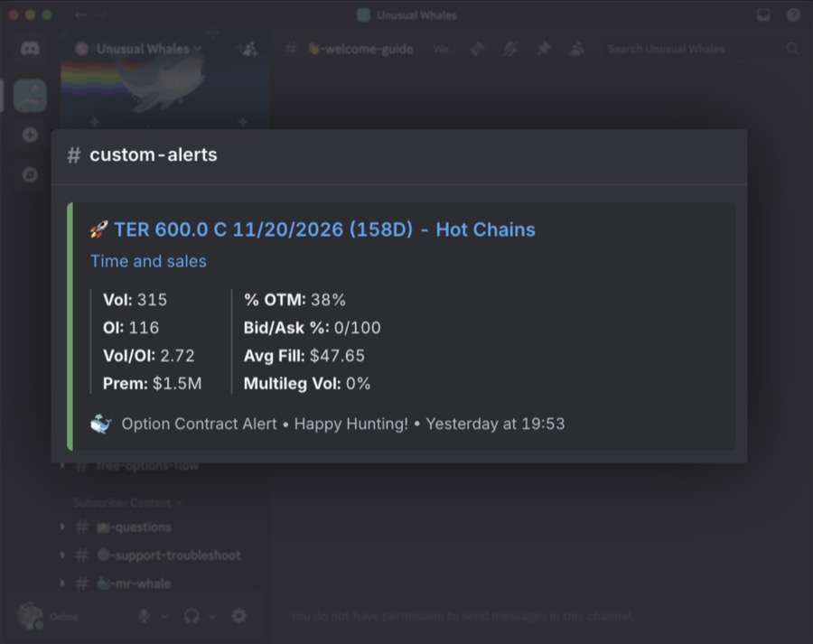Viewport: 813px width, 644px height.
Task: Toggle the headphones deafen button
Action: coord(192,616)
